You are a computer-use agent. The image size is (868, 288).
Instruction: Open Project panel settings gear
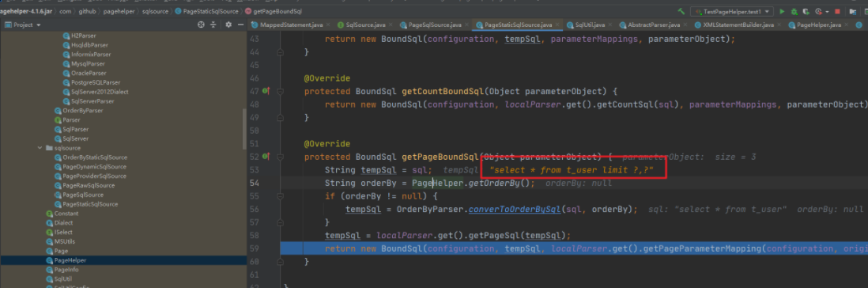(228, 25)
